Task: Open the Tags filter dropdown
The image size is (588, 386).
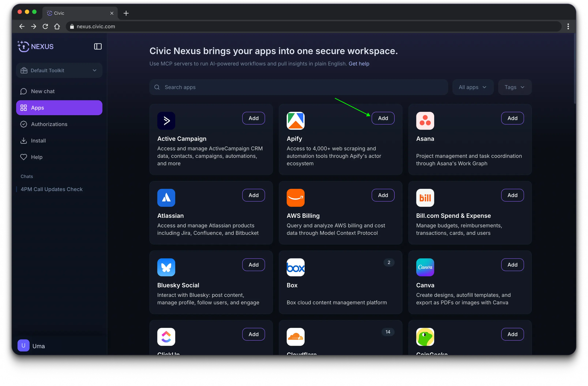Action: coord(514,87)
